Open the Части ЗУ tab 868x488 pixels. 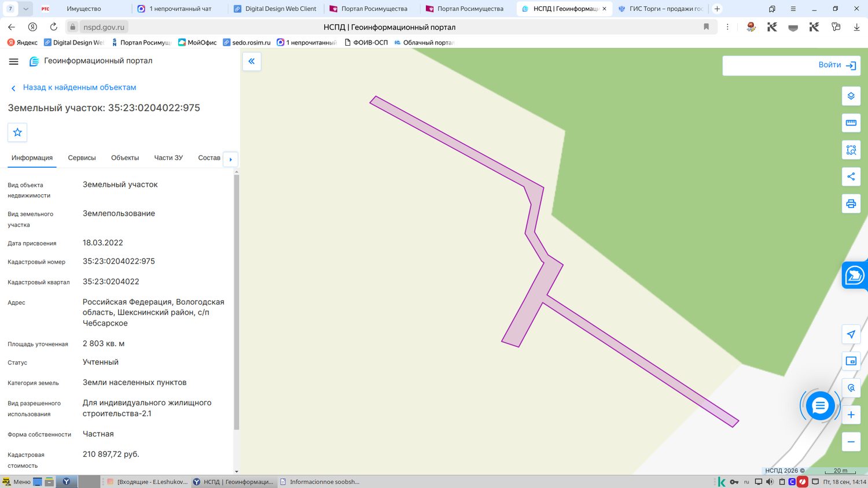[168, 158]
